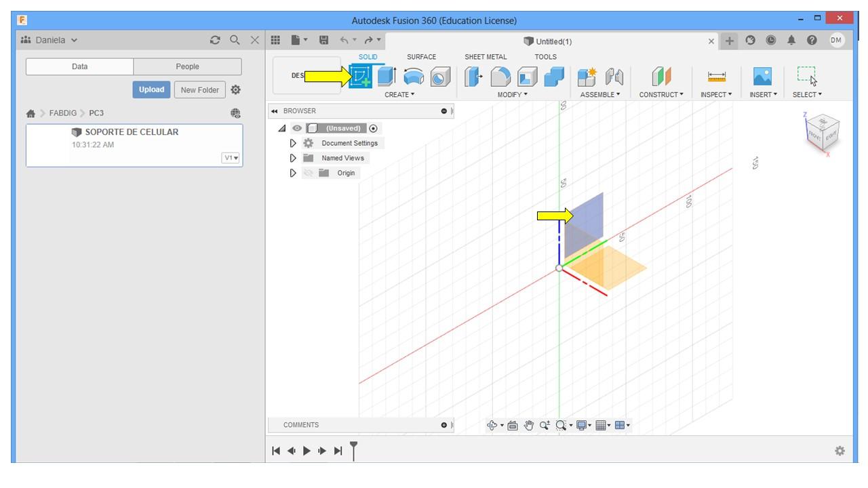Open the job status clock icon
This screenshot has width=868, height=488.
771,41
